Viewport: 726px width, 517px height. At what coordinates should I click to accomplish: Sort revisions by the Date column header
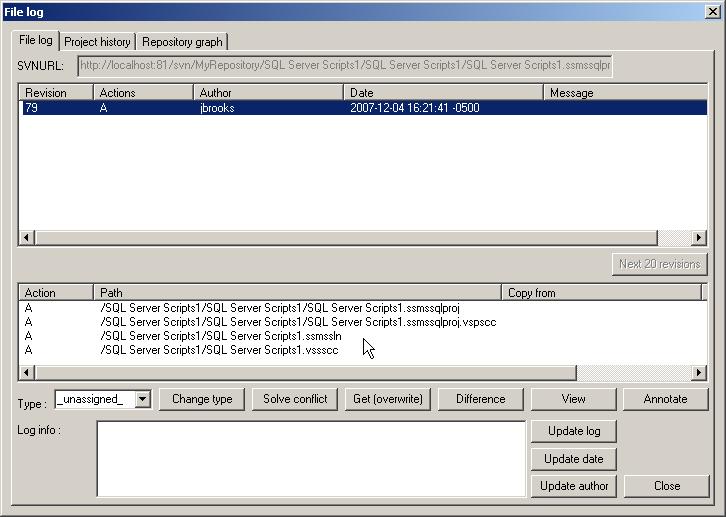pyautogui.click(x=442, y=93)
